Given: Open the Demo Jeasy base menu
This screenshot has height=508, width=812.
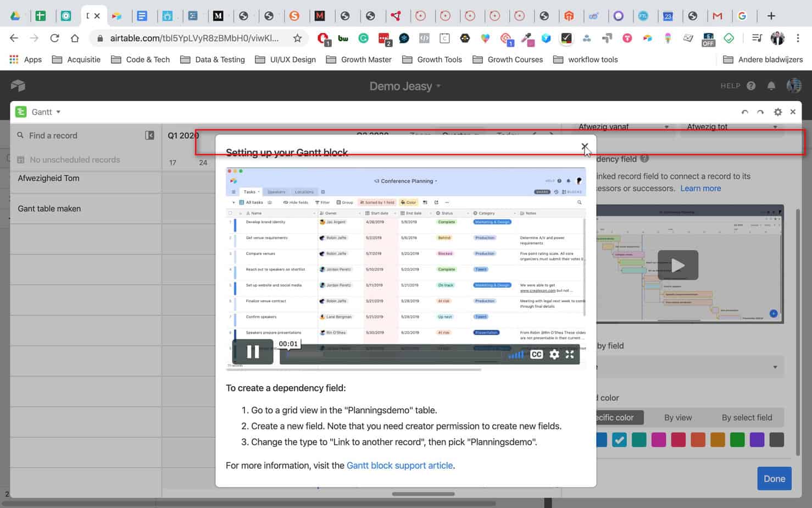Looking at the screenshot, I should (405, 86).
